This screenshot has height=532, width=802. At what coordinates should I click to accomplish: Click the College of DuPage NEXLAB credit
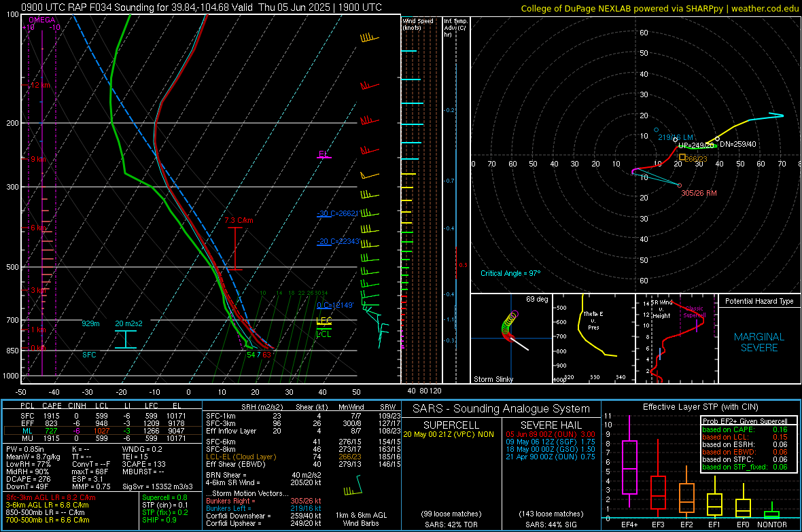coord(659,8)
